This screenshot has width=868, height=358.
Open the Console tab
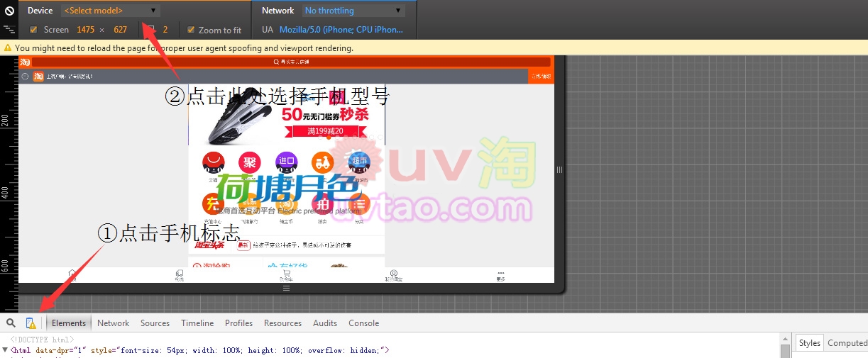coord(363,323)
